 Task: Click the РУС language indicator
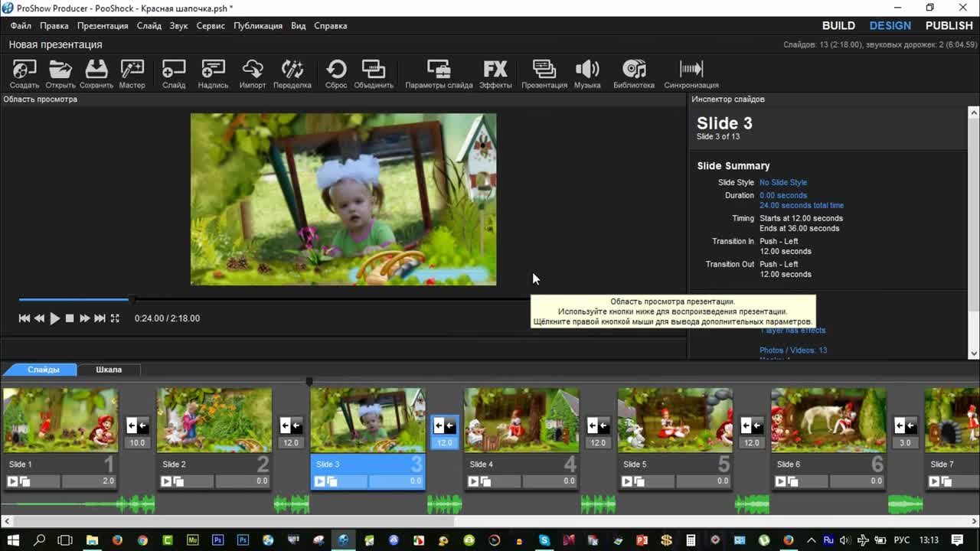[x=903, y=540]
